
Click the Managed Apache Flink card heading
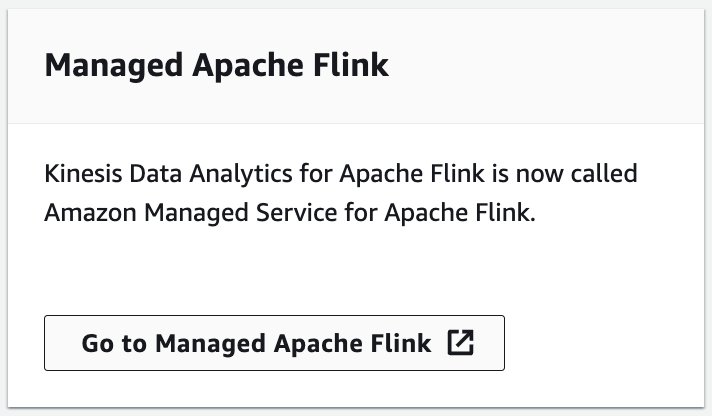[x=217, y=66]
